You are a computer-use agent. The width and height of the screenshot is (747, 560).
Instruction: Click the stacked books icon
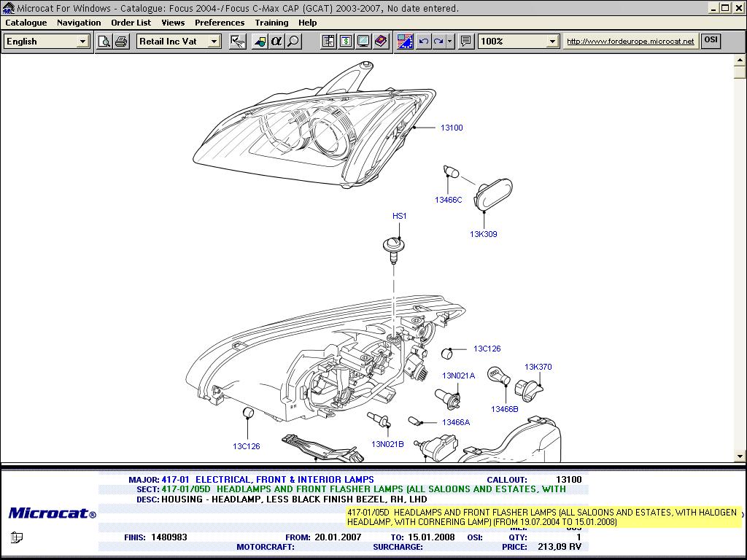(x=381, y=42)
